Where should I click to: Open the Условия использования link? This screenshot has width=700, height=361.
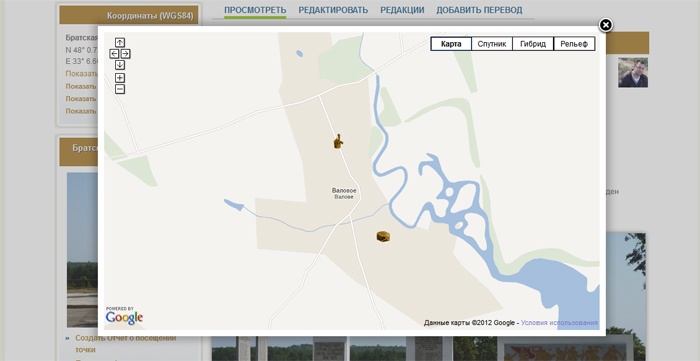click(559, 323)
